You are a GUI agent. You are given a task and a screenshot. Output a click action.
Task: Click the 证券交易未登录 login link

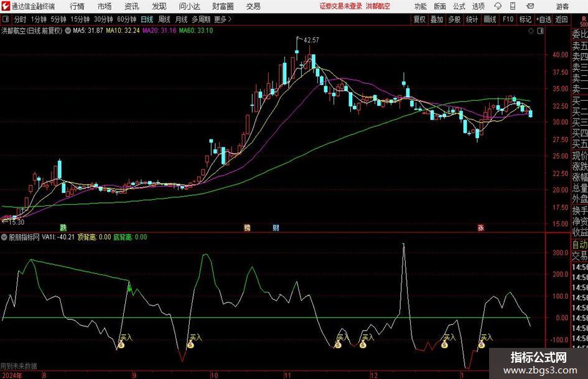point(341,6)
